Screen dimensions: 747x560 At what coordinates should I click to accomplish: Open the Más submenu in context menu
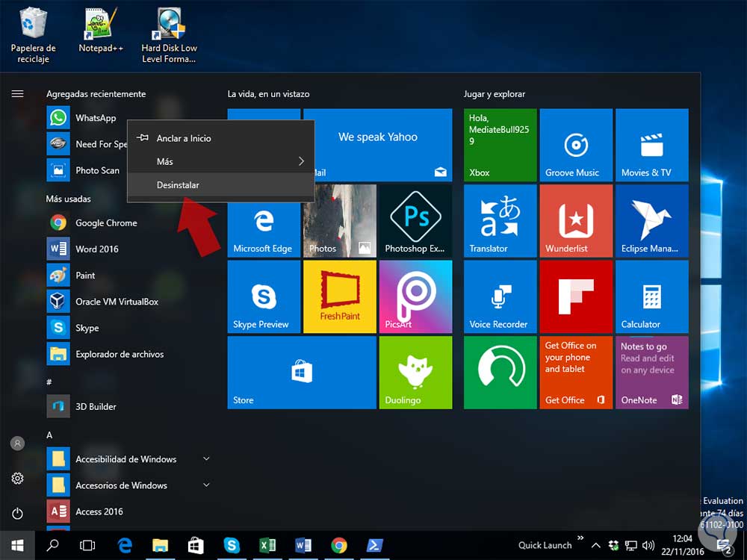220,161
